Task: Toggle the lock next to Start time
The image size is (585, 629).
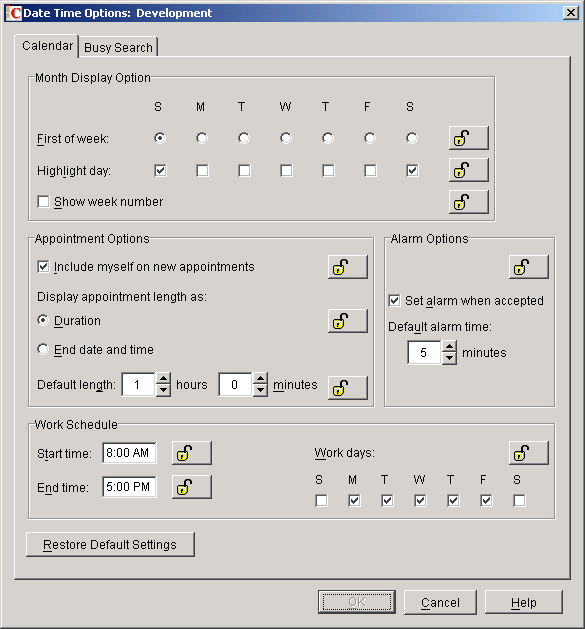Action: (191, 453)
